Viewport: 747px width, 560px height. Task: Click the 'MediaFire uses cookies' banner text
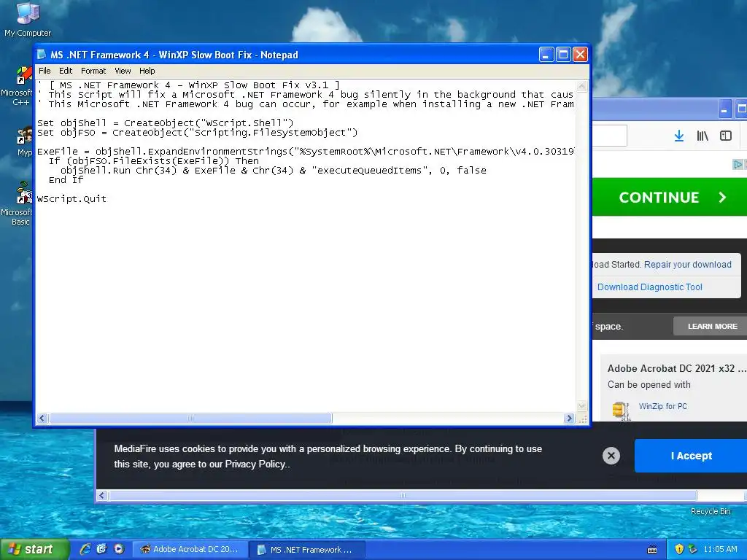pos(328,456)
